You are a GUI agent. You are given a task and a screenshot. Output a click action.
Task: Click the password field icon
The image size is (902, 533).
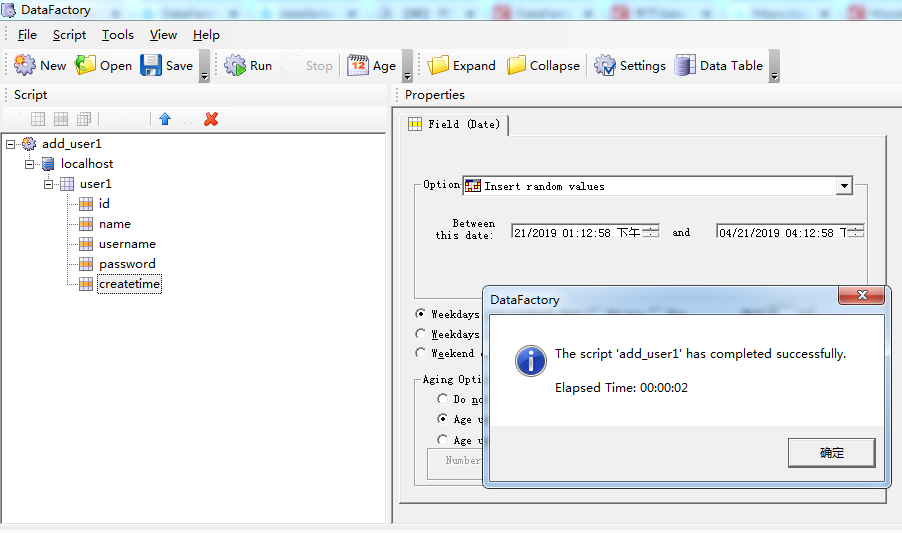pyautogui.click(x=86, y=264)
